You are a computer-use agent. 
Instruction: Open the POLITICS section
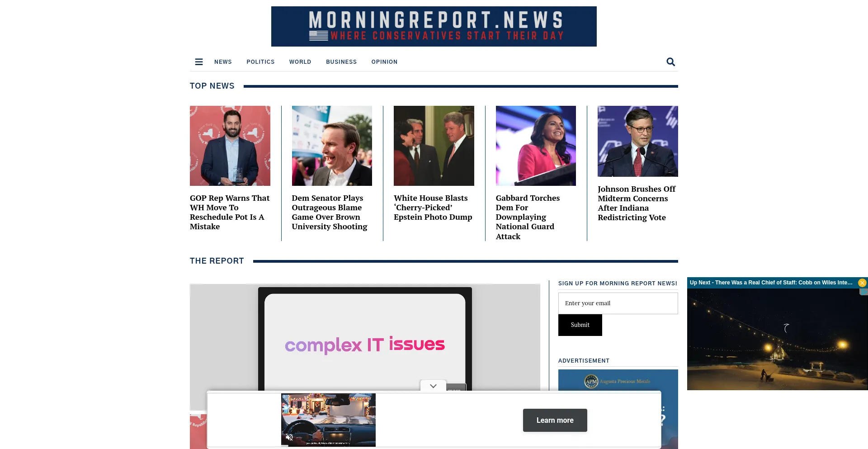[x=260, y=62]
